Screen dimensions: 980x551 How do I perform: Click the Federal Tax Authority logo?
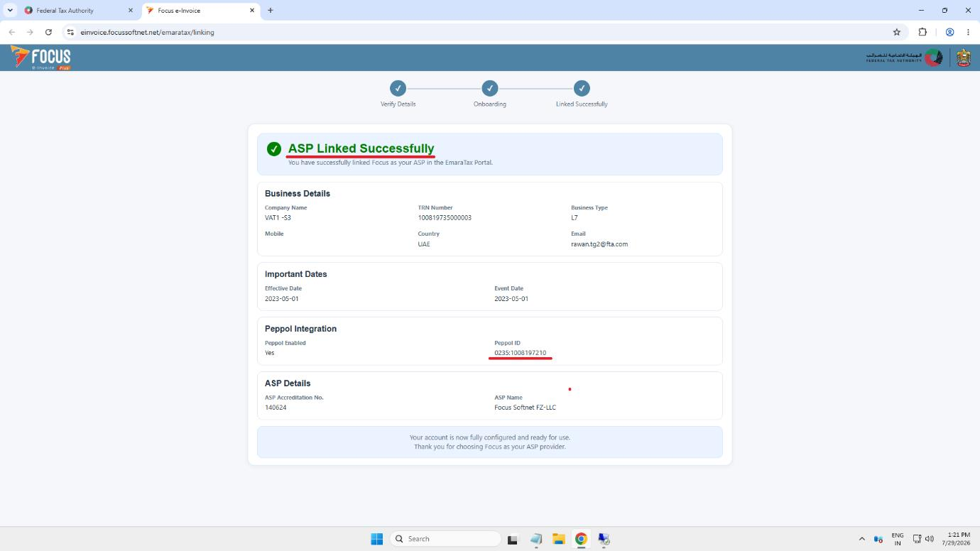click(x=904, y=58)
